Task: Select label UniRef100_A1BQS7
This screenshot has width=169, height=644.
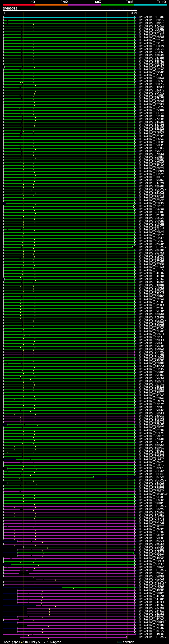Action: [x=152, y=553]
